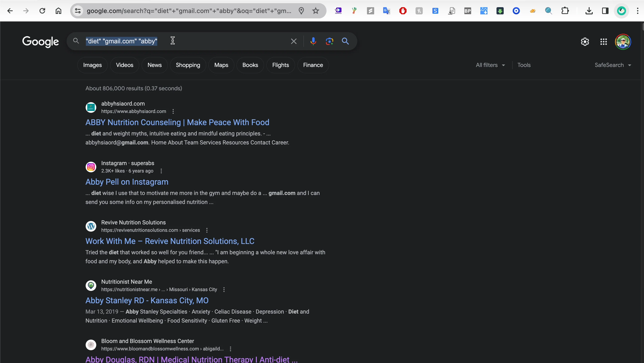Switch to the Images results tab
The width and height of the screenshot is (644, 363).
(x=92, y=65)
